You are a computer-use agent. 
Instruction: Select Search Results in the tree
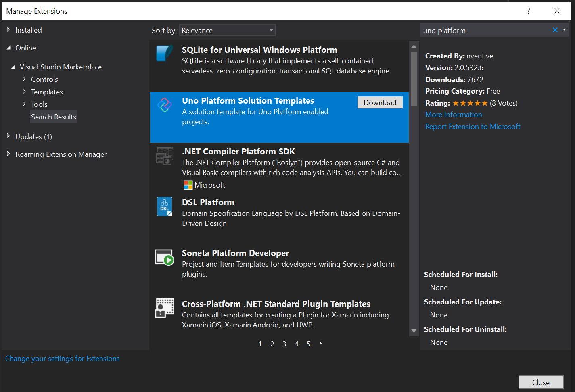[54, 117]
